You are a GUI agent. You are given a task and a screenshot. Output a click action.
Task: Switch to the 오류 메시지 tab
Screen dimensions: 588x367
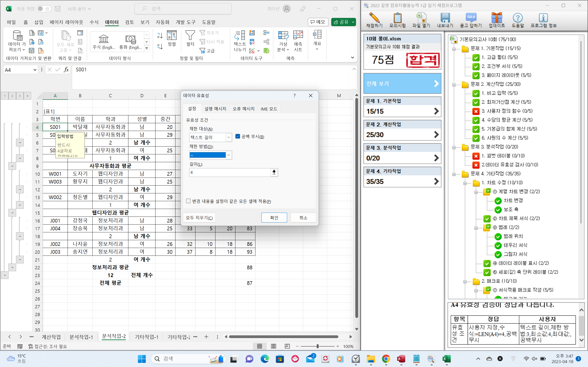[x=243, y=109]
